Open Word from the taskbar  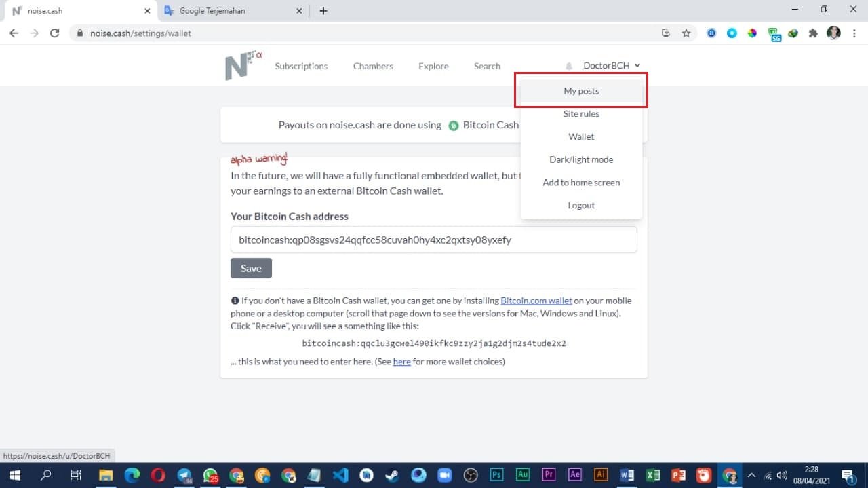[x=627, y=475]
